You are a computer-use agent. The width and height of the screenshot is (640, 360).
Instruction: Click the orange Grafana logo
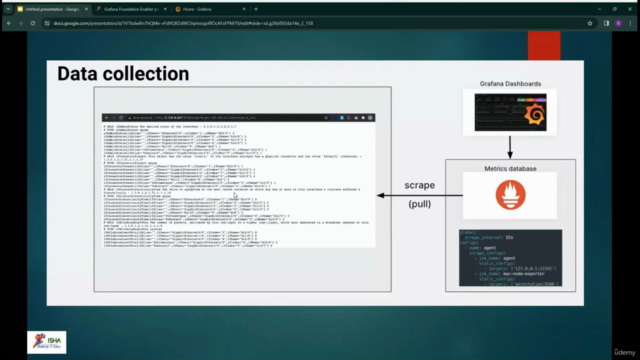click(534, 114)
